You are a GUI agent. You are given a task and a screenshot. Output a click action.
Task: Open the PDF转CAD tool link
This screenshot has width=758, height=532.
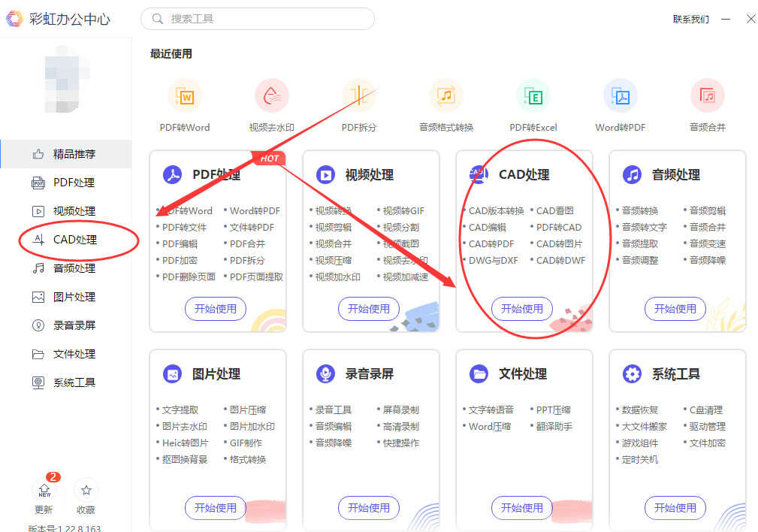coord(559,228)
